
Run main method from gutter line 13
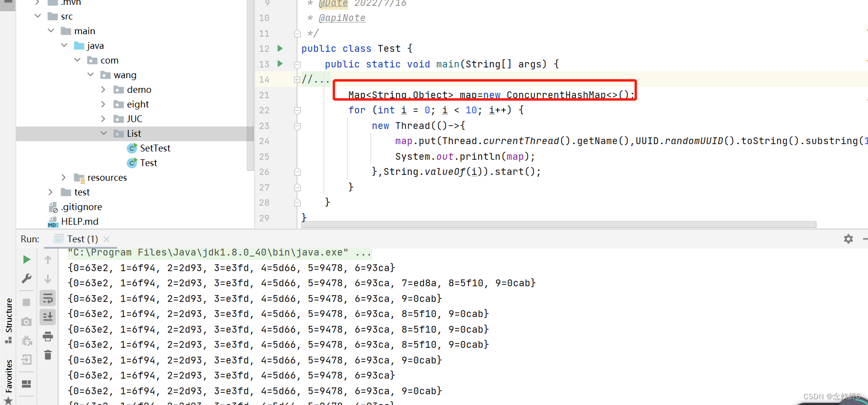click(x=280, y=64)
